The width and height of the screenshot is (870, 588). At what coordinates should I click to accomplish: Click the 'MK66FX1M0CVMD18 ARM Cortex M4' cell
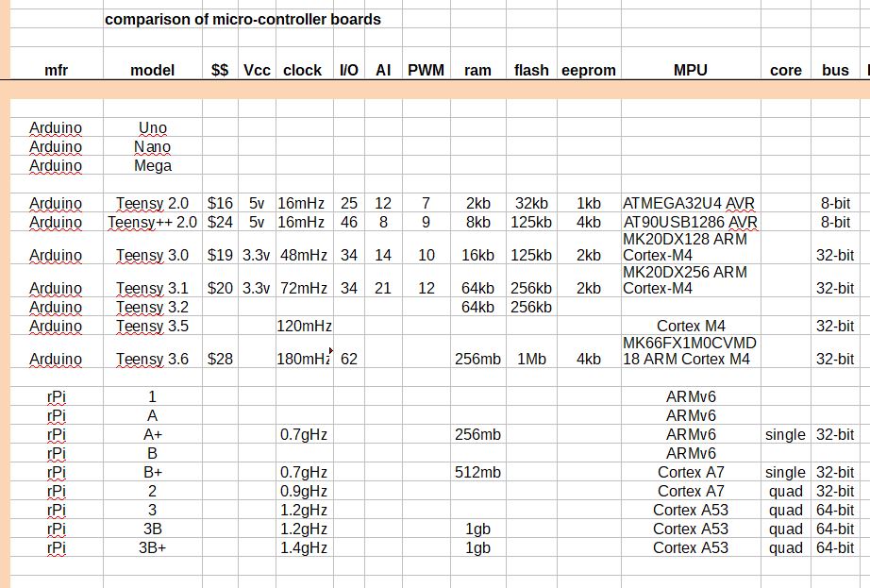tap(690, 351)
